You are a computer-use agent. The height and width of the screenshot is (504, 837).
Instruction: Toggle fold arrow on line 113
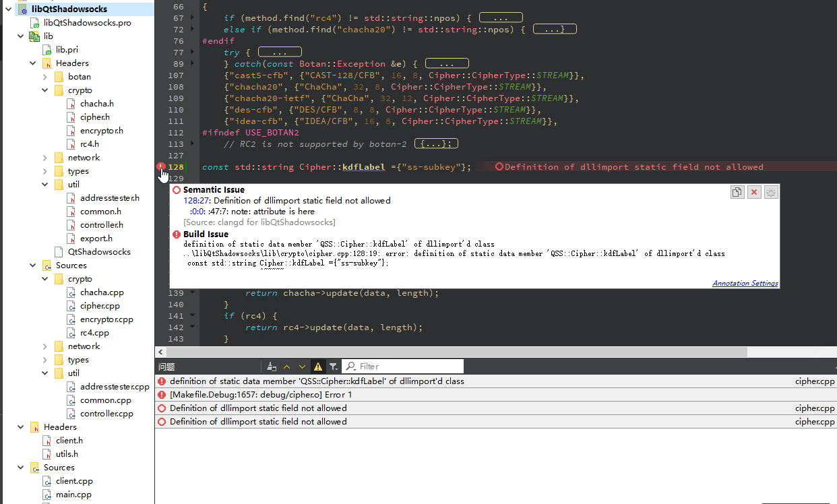(192, 144)
